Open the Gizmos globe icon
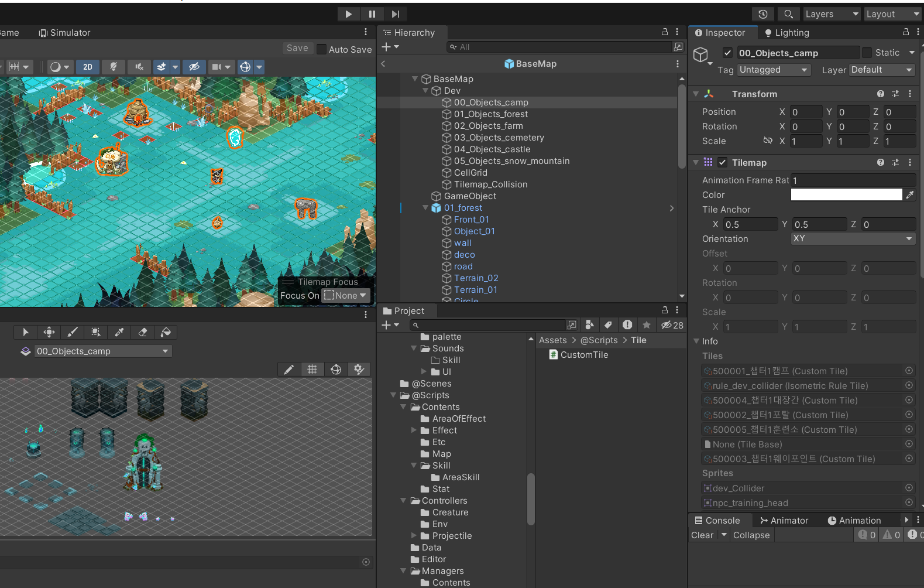The width and height of the screenshot is (924, 588). 246,67
